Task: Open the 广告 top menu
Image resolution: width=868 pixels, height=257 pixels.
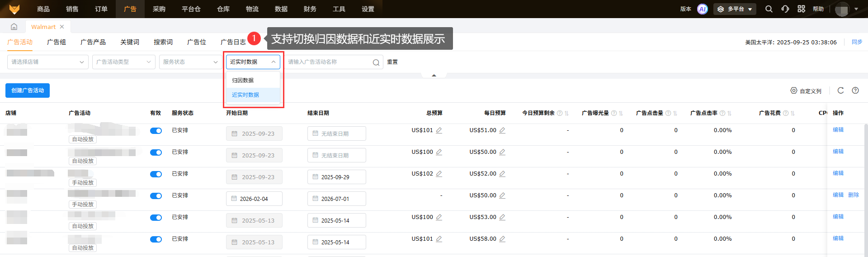Action: click(130, 9)
